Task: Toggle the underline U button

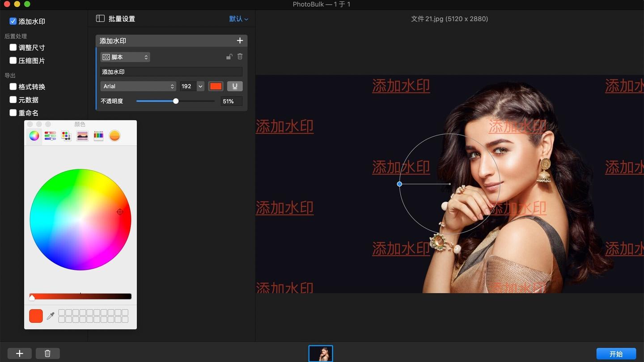Action: [235, 86]
